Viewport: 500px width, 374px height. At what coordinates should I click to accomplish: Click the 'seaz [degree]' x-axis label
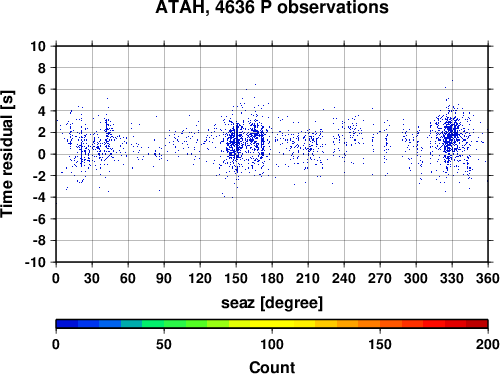pyautogui.click(x=272, y=303)
